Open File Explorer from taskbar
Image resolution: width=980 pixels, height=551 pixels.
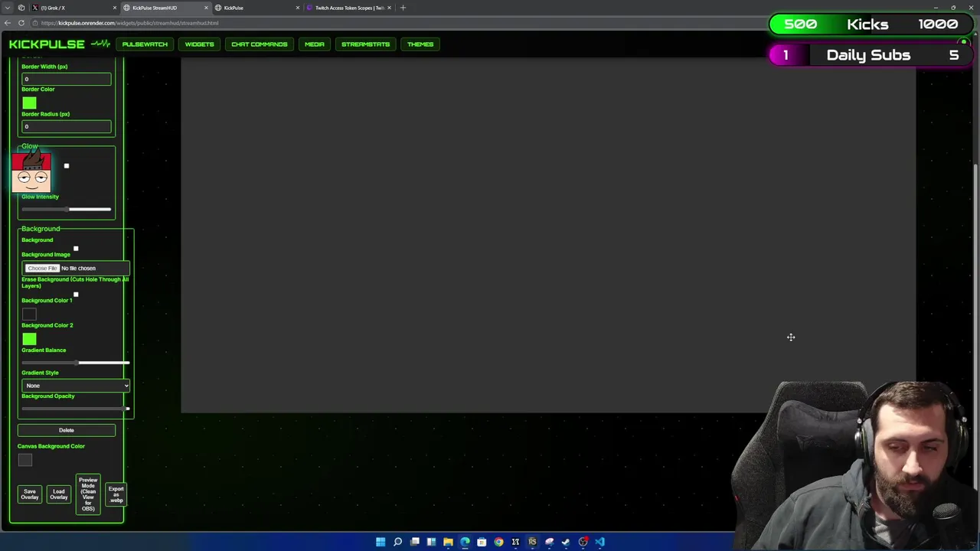pos(448,542)
